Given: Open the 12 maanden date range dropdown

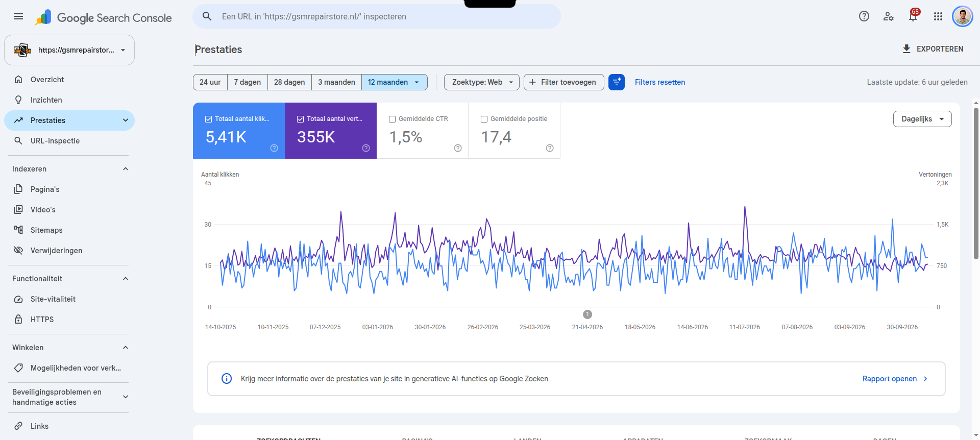Looking at the screenshot, I should [x=395, y=82].
